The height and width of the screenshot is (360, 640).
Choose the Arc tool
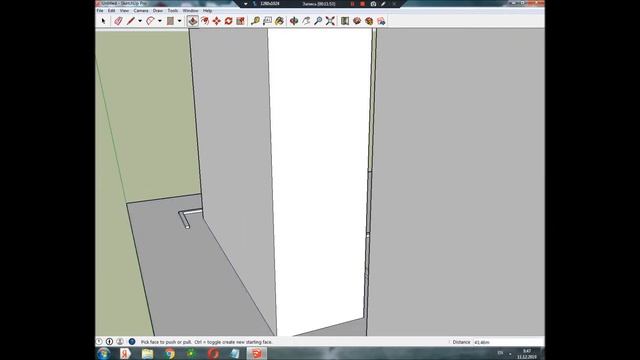(150, 21)
